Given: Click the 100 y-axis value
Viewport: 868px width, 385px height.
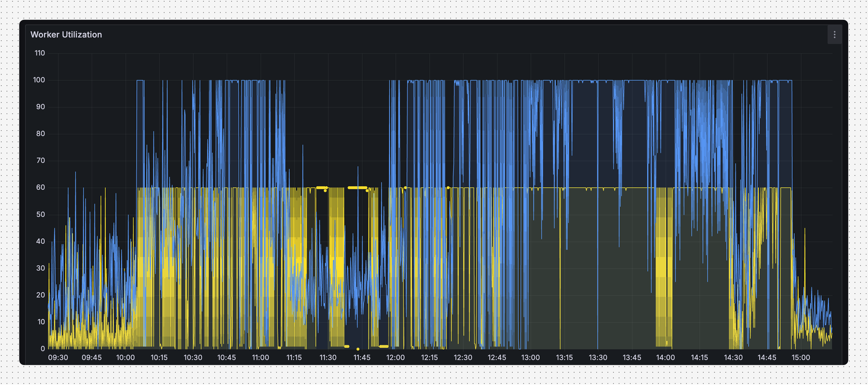Looking at the screenshot, I should pos(39,80).
